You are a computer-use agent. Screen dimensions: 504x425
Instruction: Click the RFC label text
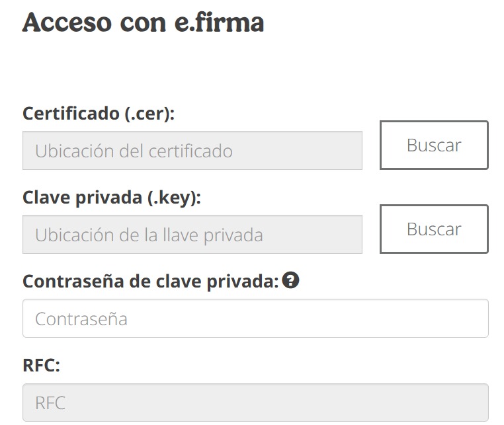(x=41, y=366)
